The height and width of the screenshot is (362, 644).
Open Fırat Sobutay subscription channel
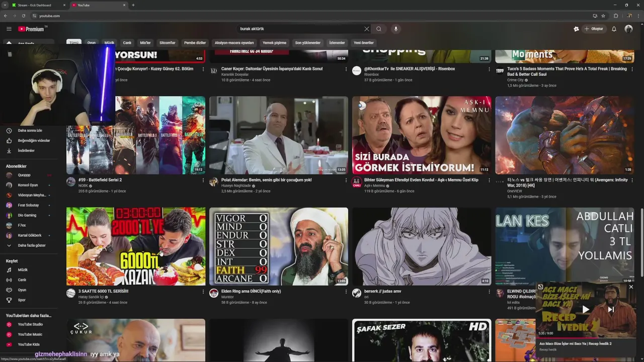pyautogui.click(x=29, y=205)
